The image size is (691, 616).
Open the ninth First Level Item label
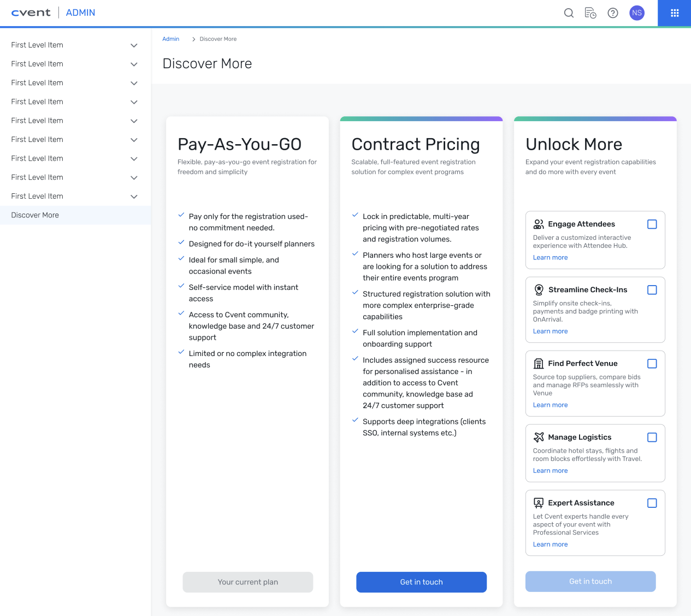37,196
